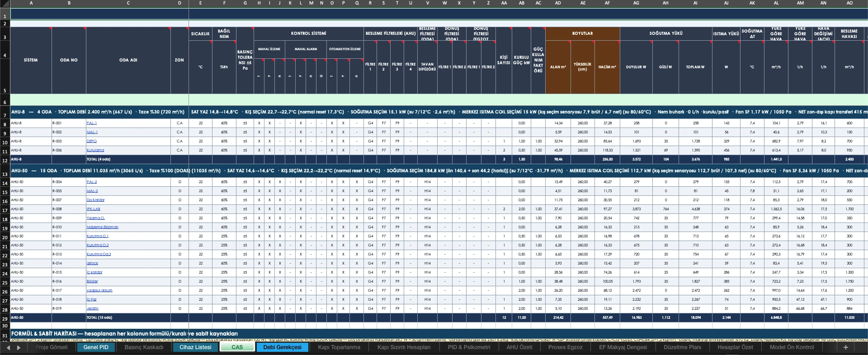Switch to PID & Psikometri tab
The image size is (868, 355).
point(469,347)
